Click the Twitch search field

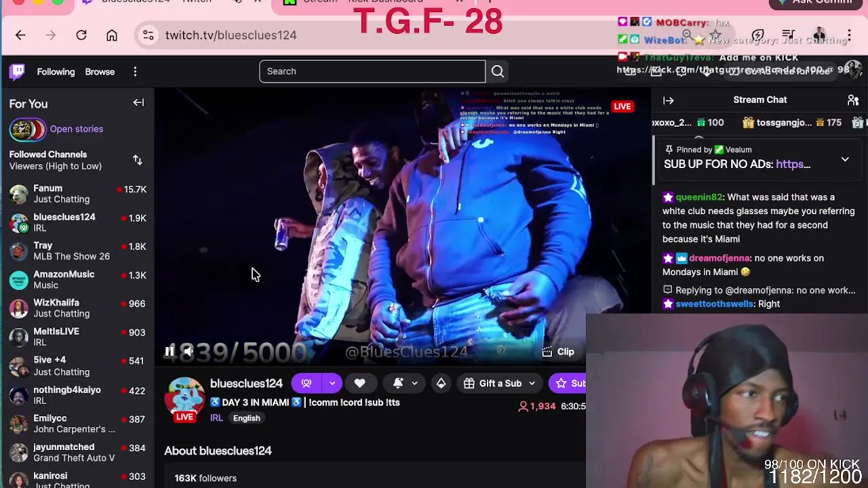point(372,71)
